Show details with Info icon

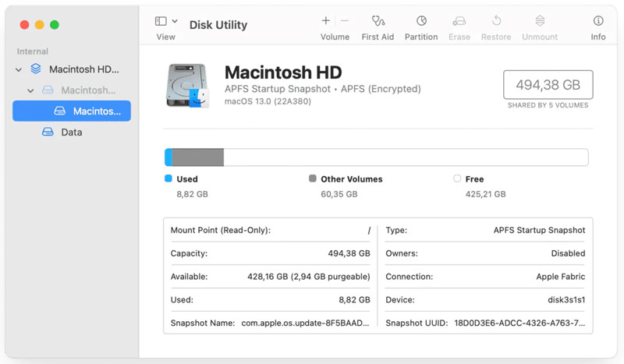point(598,21)
